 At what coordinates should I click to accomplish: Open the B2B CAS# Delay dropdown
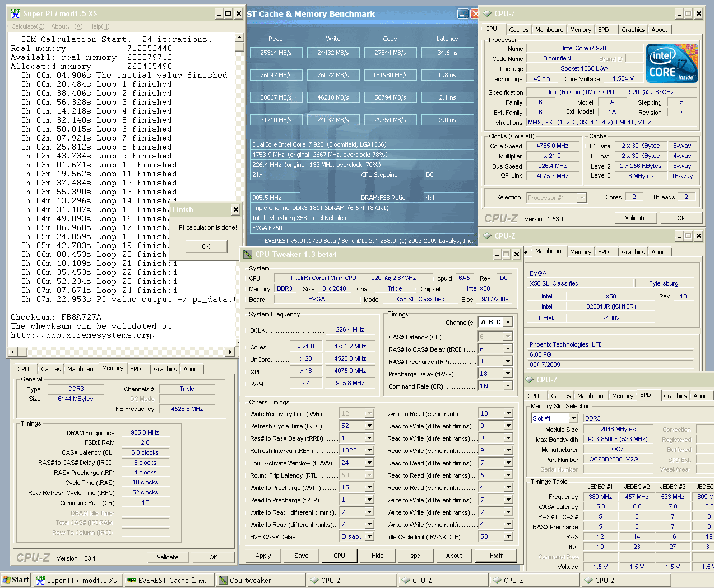[369, 536]
